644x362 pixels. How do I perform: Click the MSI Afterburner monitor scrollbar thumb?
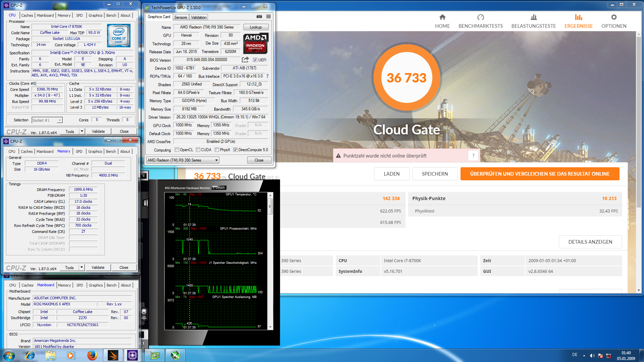click(x=270, y=206)
